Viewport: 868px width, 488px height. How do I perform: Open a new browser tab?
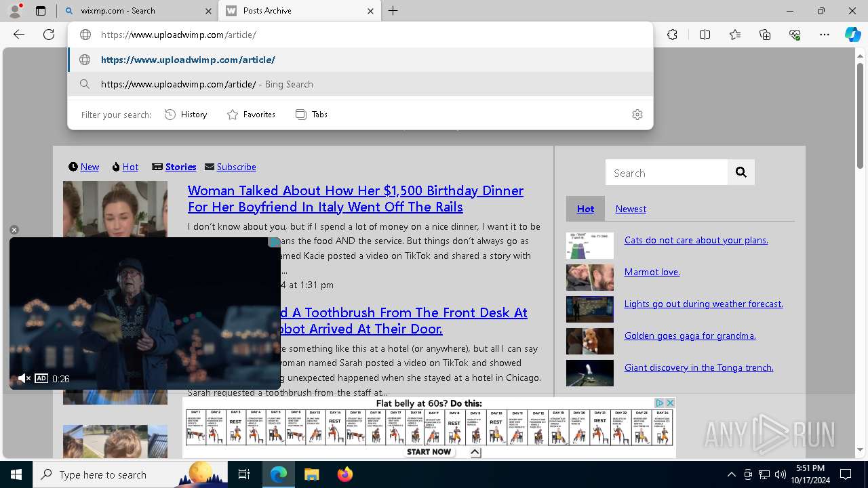coord(393,11)
